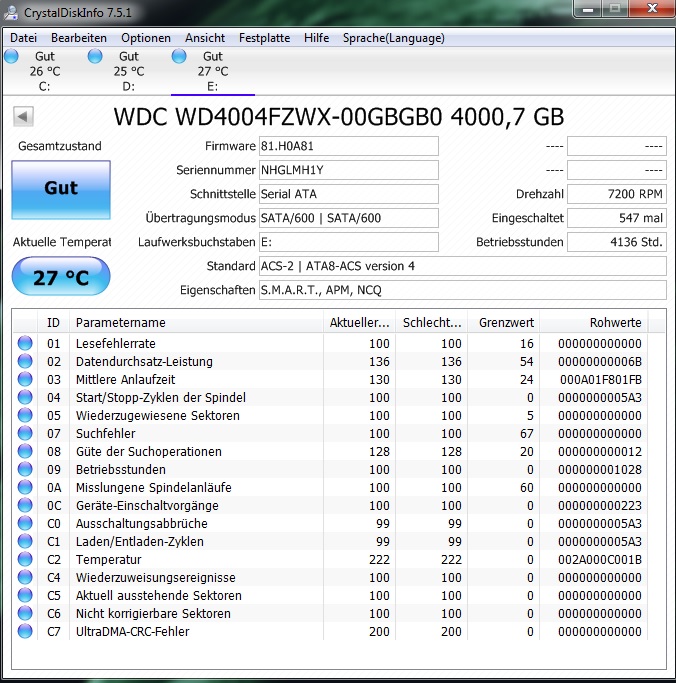
Task: Select drive D: status tab
Action: pyautogui.click(x=128, y=71)
